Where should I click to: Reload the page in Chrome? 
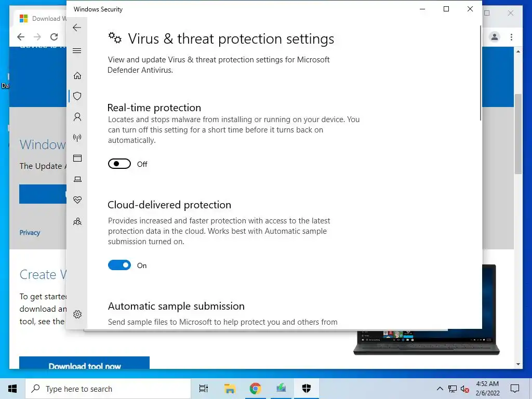click(54, 37)
